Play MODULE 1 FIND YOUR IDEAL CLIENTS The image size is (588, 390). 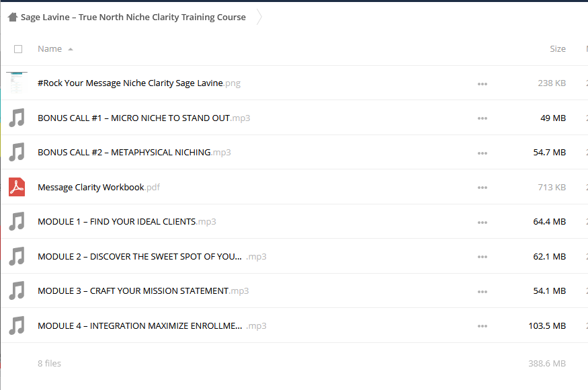click(x=127, y=221)
